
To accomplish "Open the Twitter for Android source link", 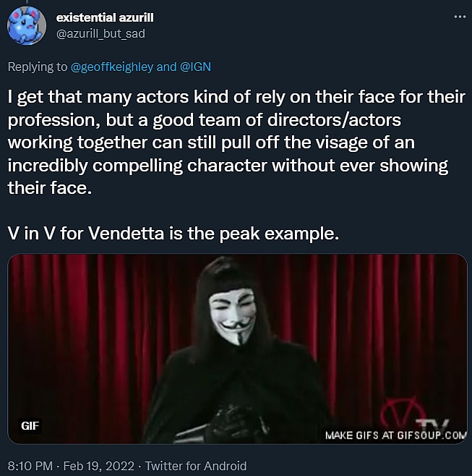I will [x=195, y=466].
